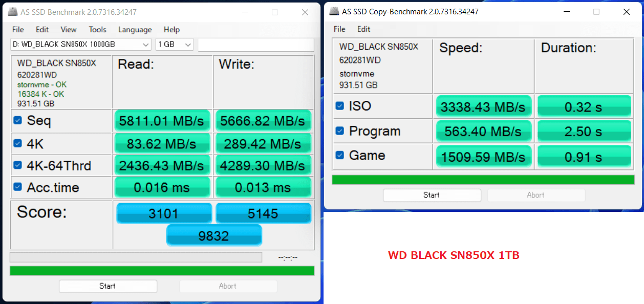The height and width of the screenshot is (304, 644).
Task: Uncheck the Seq test checkbox
Action: click(x=18, y=121)
